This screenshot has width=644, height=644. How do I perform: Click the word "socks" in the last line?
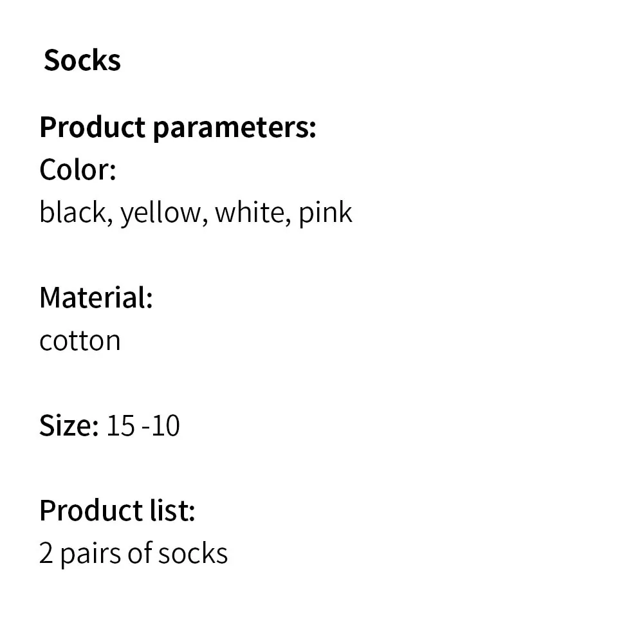[x=193, y=553]
